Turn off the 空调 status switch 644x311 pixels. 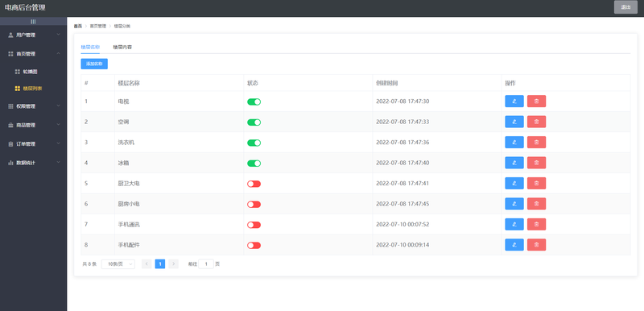coord(254,122)
